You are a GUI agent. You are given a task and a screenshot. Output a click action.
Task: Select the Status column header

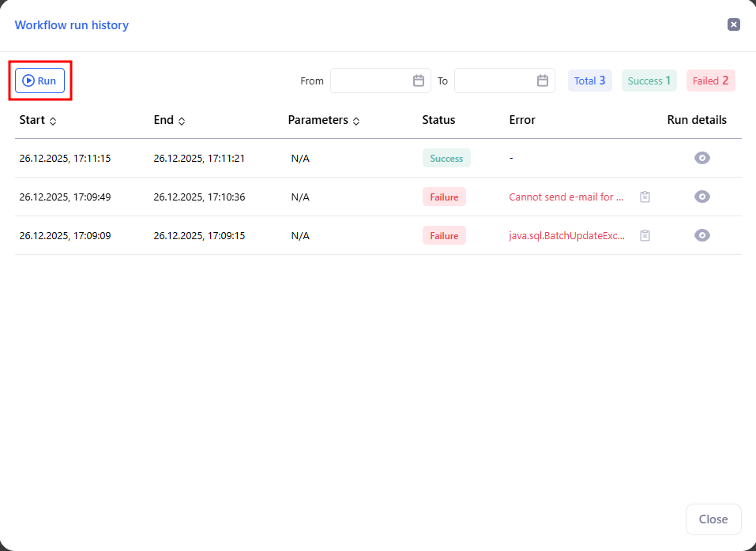pyautogui.click(x=438, y=120)
